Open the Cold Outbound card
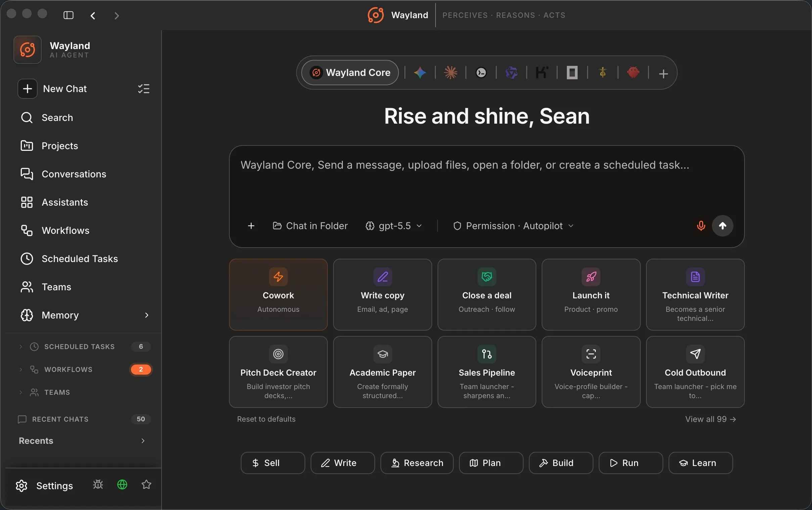Screen dimensions: 812x510 pyautogui.click(x=695, y=372)
